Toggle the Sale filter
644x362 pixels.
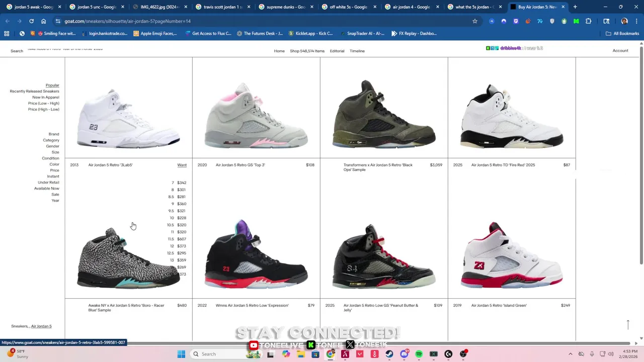[55, 195]
